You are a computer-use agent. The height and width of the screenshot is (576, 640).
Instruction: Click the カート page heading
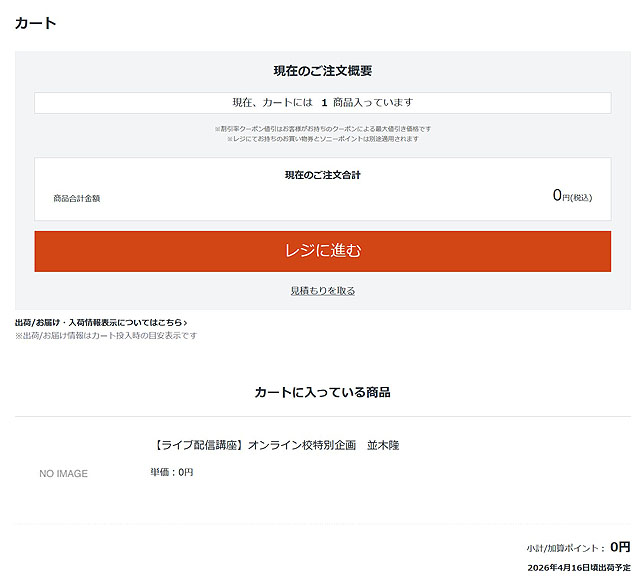tap(35, 23)
